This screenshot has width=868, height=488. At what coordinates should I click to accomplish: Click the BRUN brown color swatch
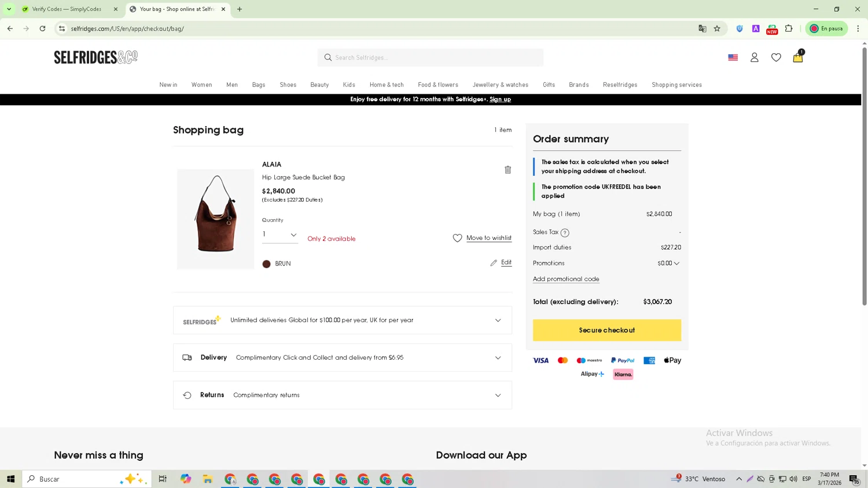[x=266, y=264]
